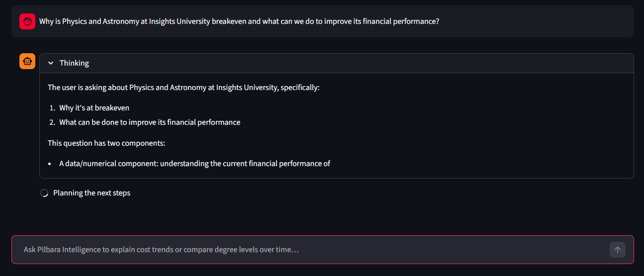644x276 pixels.
Task: Click the orange robot assistant avatar
Action: (x=27, y=61)
